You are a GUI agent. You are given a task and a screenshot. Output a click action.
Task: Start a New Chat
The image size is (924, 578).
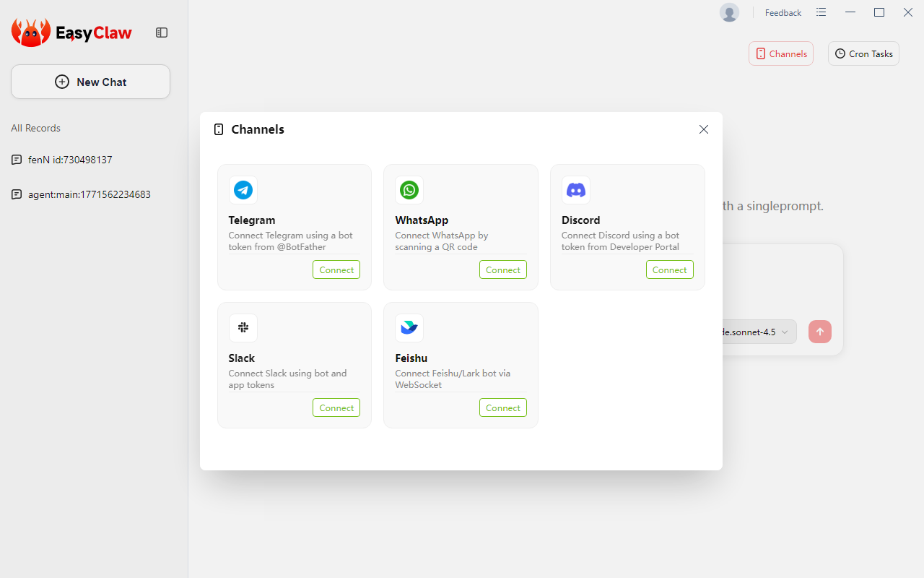pos(90,82)
